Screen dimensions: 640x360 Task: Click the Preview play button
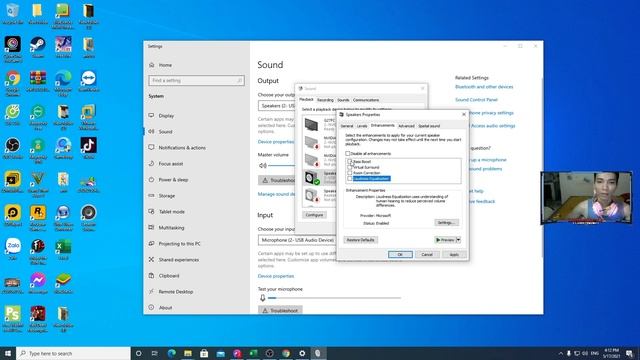click(445, 240)
